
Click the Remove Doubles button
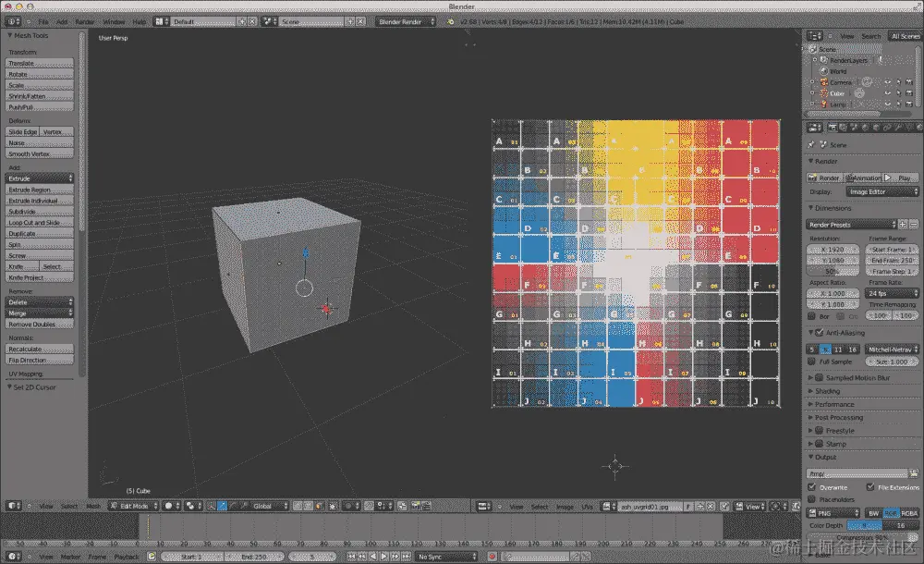pyautogui.click(x=40, y=325)
